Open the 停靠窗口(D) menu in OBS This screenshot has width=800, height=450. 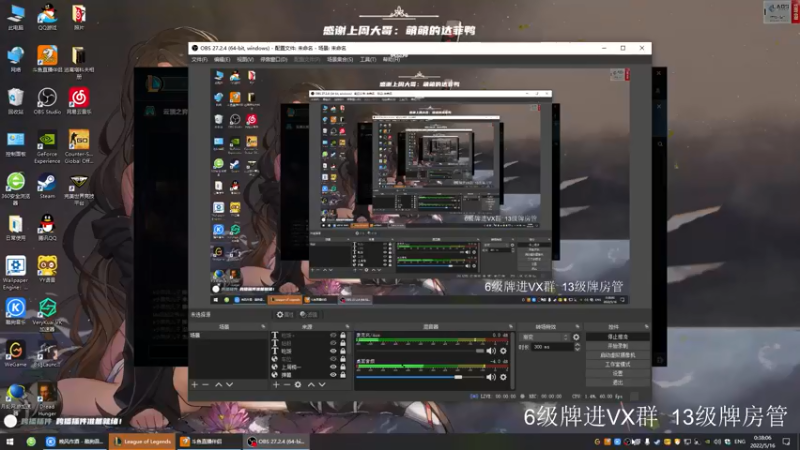coord(273,60)
